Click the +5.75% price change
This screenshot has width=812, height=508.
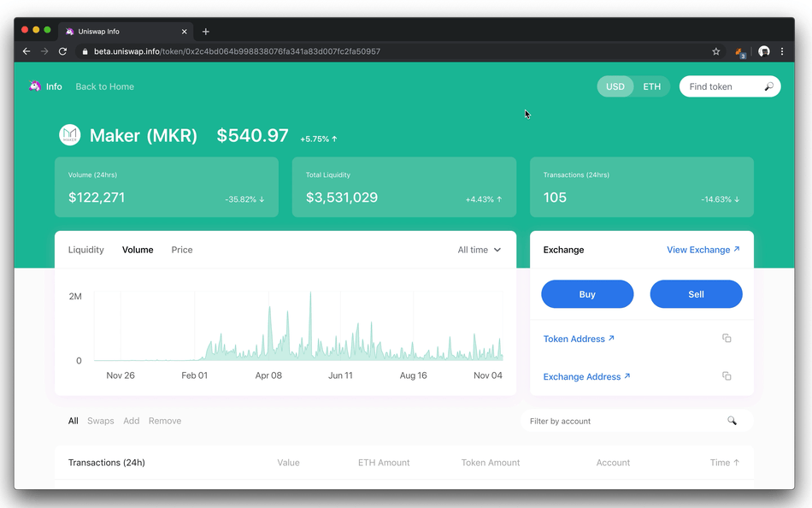[x=319, y=139]
